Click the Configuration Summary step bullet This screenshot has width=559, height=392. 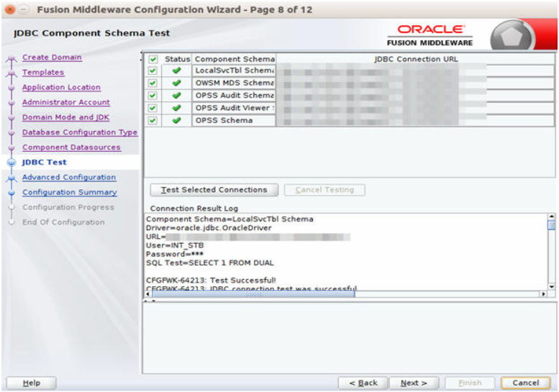tap(12, 193)
